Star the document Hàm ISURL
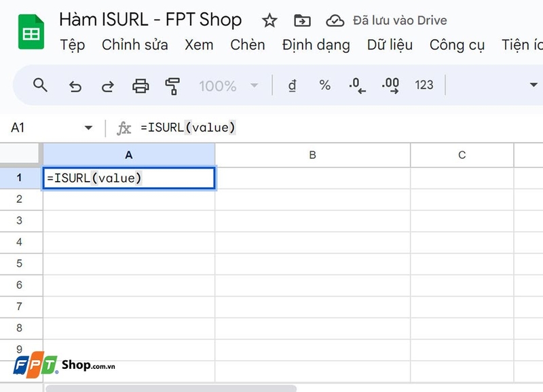 tap(269, 20)
